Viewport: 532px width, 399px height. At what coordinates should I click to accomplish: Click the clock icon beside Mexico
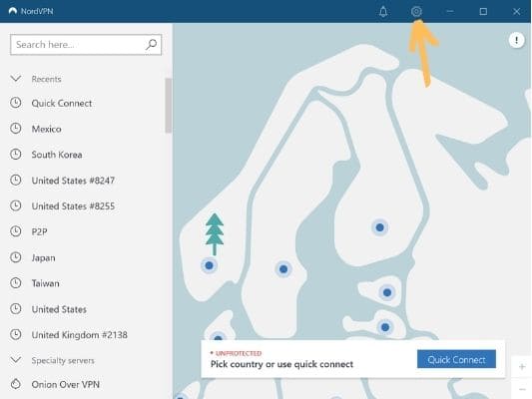pos(16,129)
